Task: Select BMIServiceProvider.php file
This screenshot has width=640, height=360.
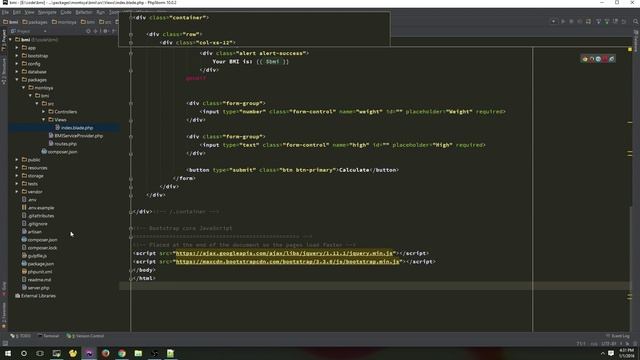Action: [78, 136]
